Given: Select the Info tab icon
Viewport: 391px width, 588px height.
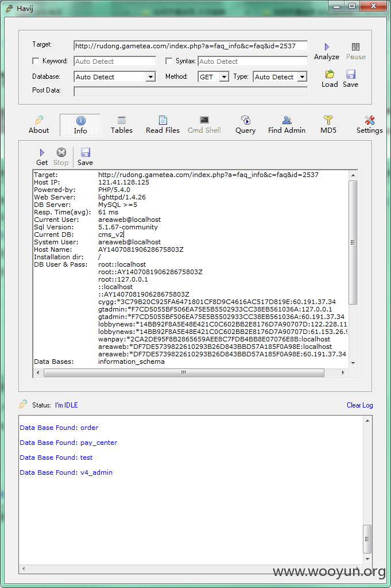Looking at the screenshot, I should pyautogui.click(x=80, y=120).
